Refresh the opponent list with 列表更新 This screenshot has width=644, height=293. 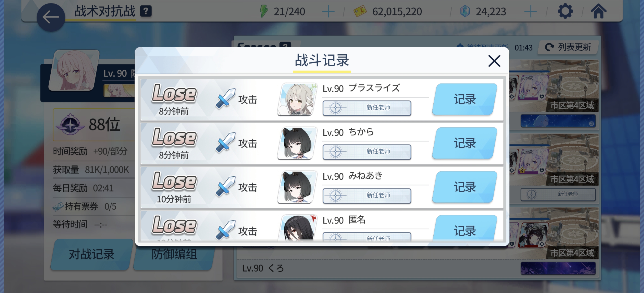click(568, 47)
